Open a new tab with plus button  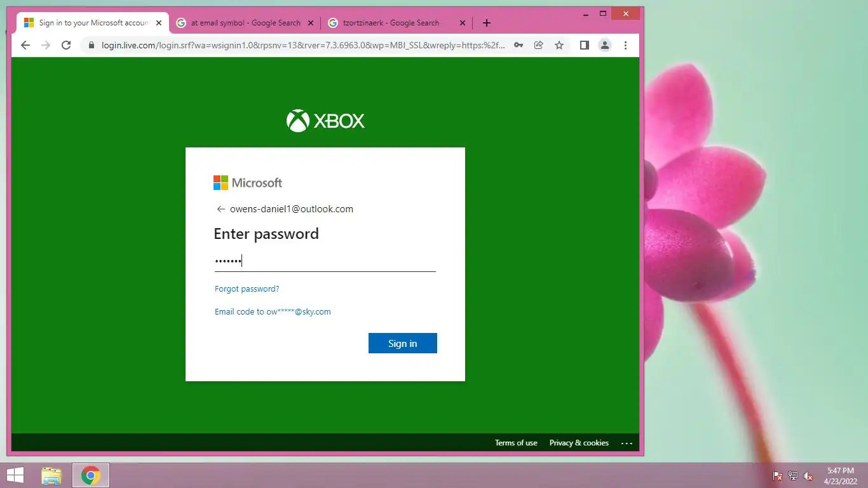(487, 23)
